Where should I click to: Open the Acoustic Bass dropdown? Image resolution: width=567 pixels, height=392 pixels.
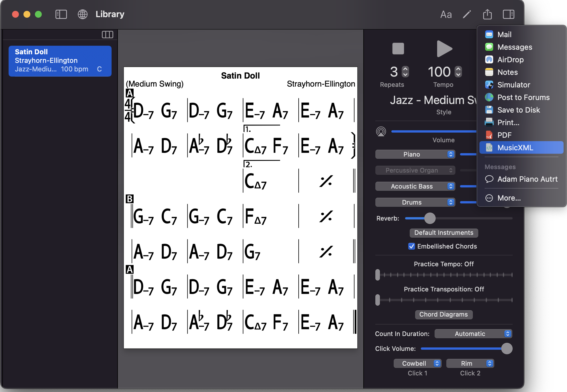pyautogui.click(x=415, y=186)
